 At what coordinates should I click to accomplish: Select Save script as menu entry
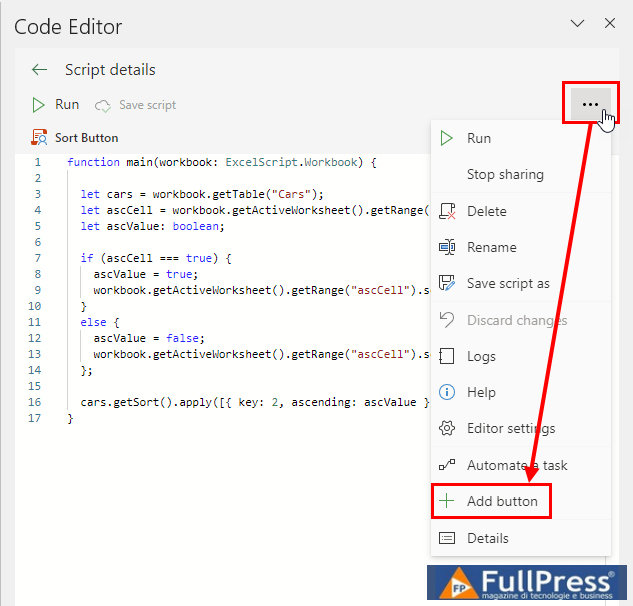point(521,283)
